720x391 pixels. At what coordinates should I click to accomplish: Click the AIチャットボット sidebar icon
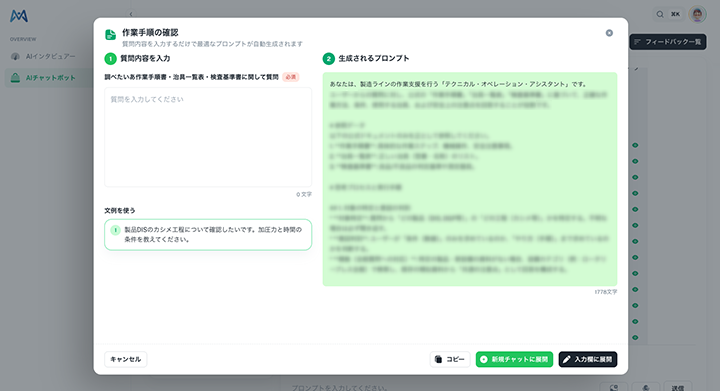click(15, 78)
